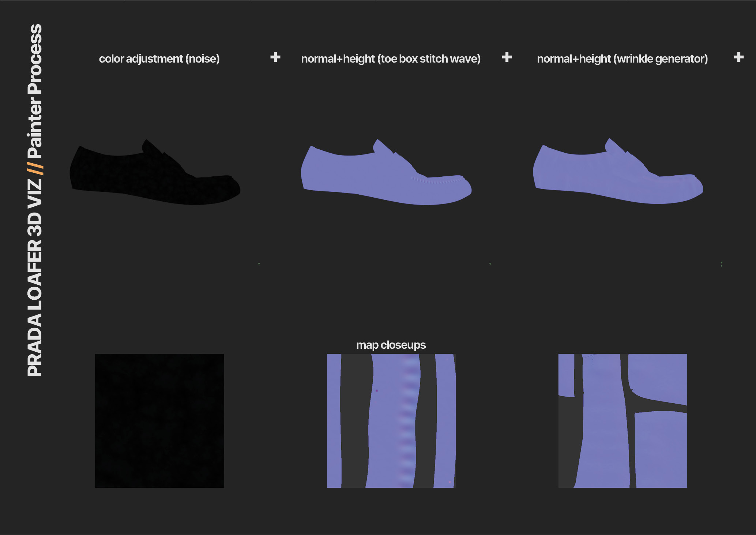
Task: Select the black noise-colored loafer render
Action: click(x=155, y=172)
